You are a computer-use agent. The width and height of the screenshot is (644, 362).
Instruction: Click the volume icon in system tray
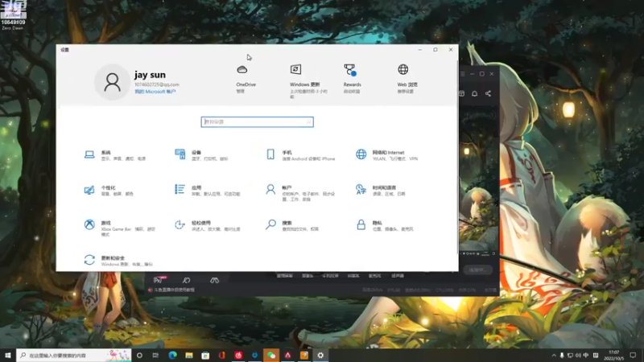(x=578, y=356)
